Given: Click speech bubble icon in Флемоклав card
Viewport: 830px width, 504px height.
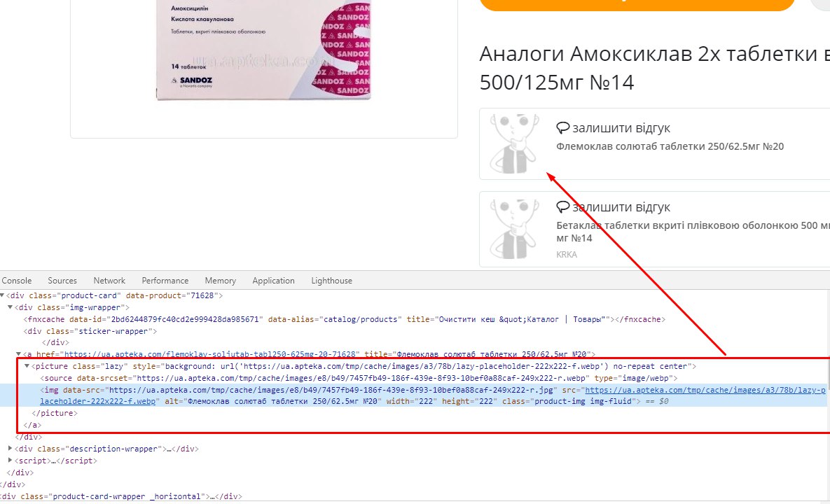Looking at the screenshot, I should pos(562,128).
